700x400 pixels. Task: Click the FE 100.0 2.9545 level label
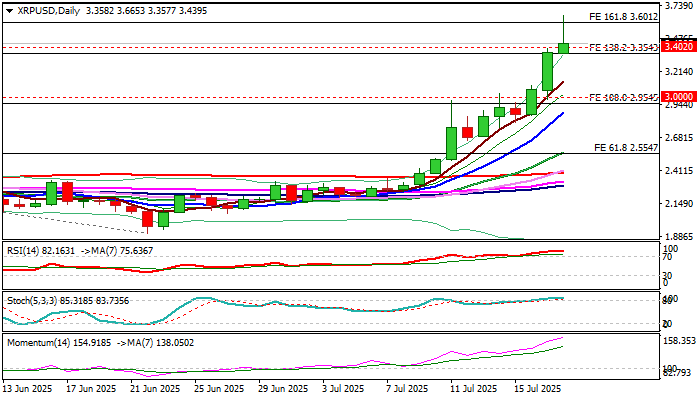(x=624, y=98)
